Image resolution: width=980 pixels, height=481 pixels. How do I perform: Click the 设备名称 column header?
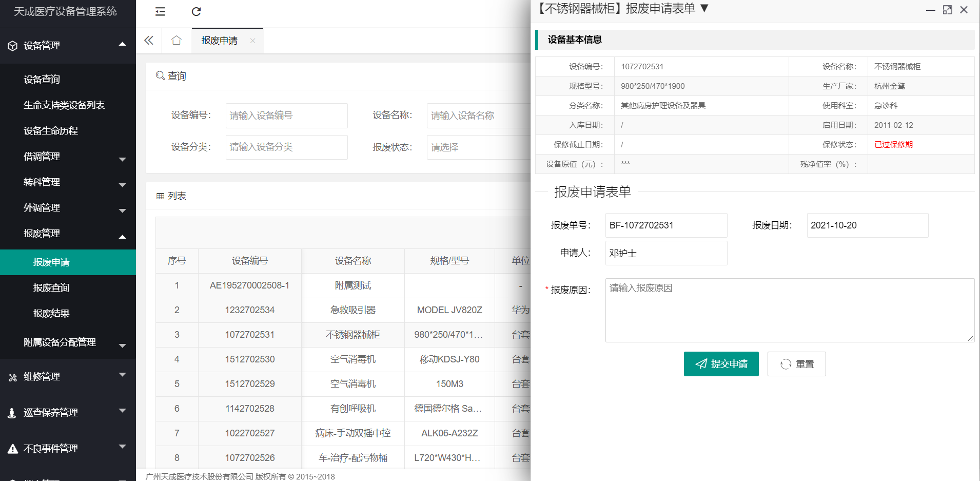pyautogui.click(x=353, y=261)
